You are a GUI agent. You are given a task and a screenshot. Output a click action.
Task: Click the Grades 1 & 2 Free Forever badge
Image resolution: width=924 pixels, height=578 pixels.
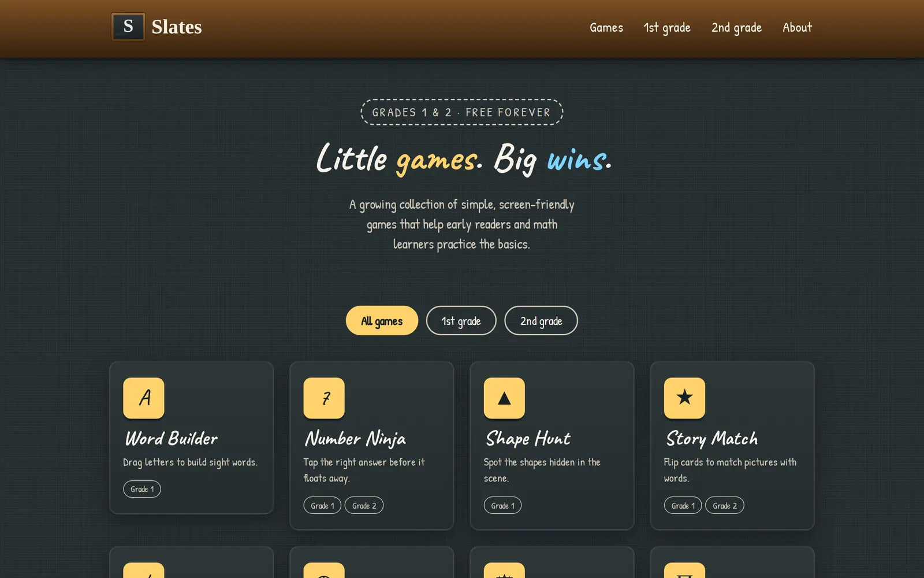tap(462, 112)
